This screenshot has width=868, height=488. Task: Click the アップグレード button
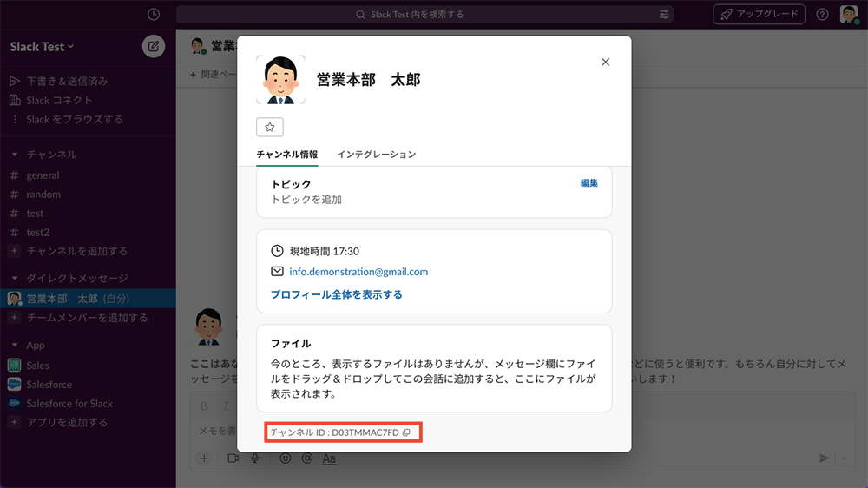[759, 15]
